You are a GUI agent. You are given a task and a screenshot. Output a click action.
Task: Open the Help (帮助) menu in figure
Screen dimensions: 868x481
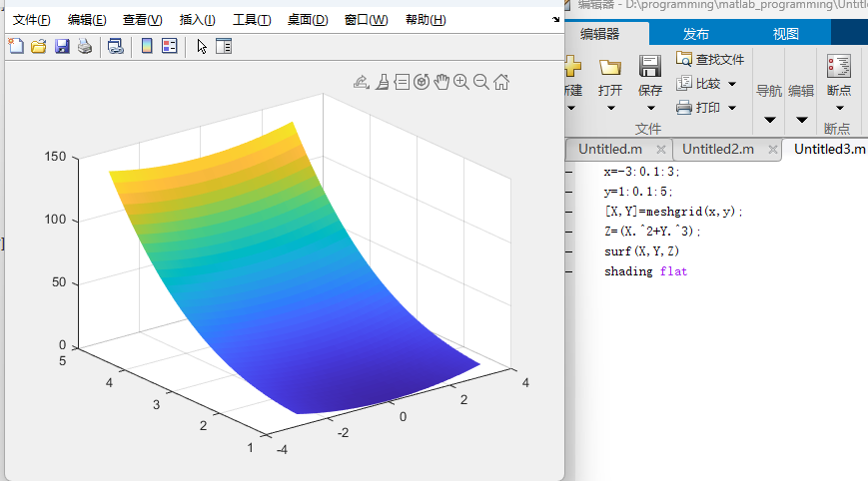pos(426,20)
